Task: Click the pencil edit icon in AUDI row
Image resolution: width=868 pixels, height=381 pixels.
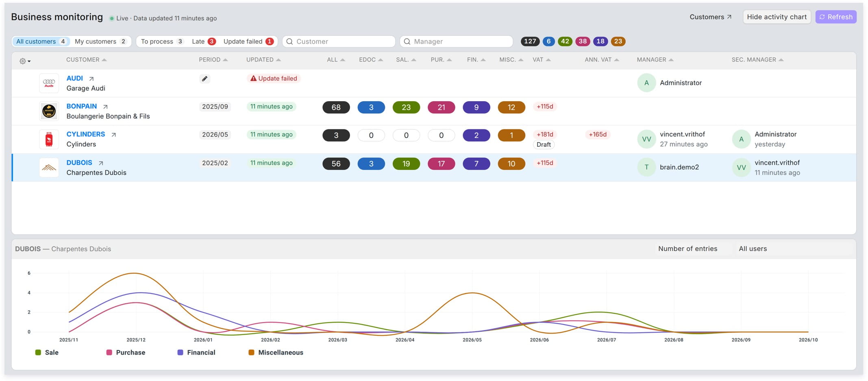Action: pyautogui.click(x=205, y=79)
